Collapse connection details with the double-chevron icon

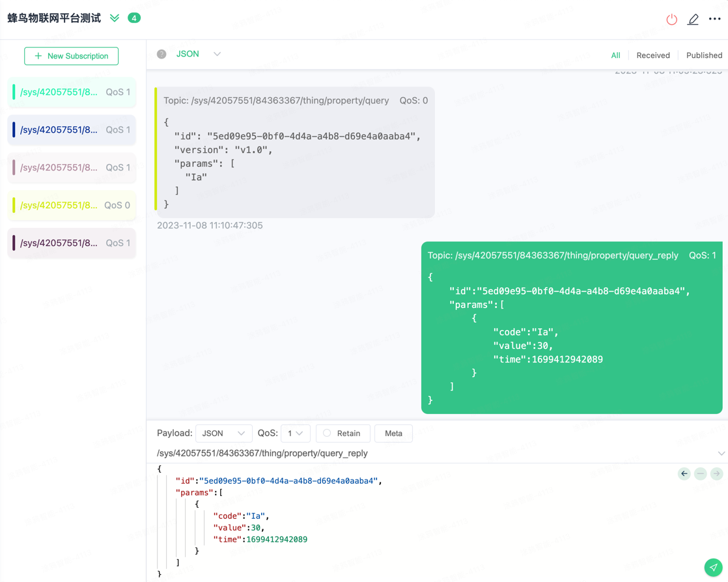coord(115,18)
